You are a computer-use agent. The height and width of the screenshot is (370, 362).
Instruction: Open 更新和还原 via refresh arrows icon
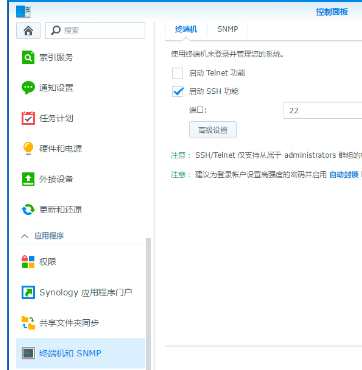coord(28,209)
